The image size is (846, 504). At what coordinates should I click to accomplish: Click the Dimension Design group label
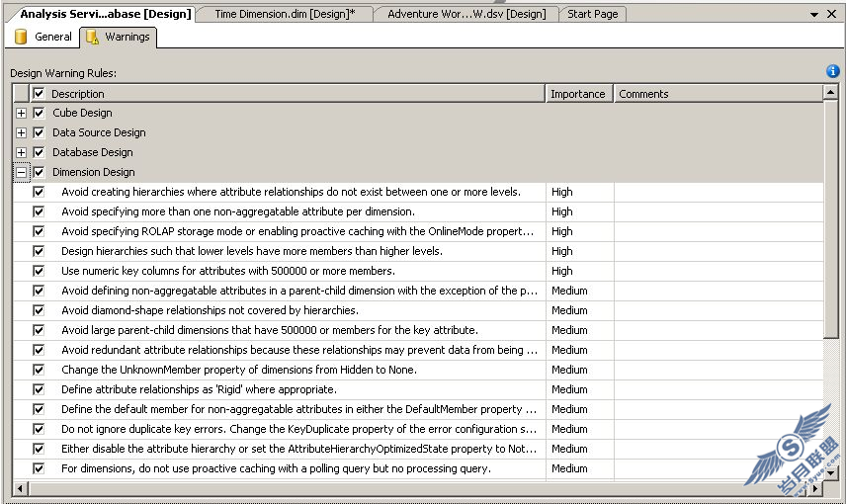tap(93, 172)
